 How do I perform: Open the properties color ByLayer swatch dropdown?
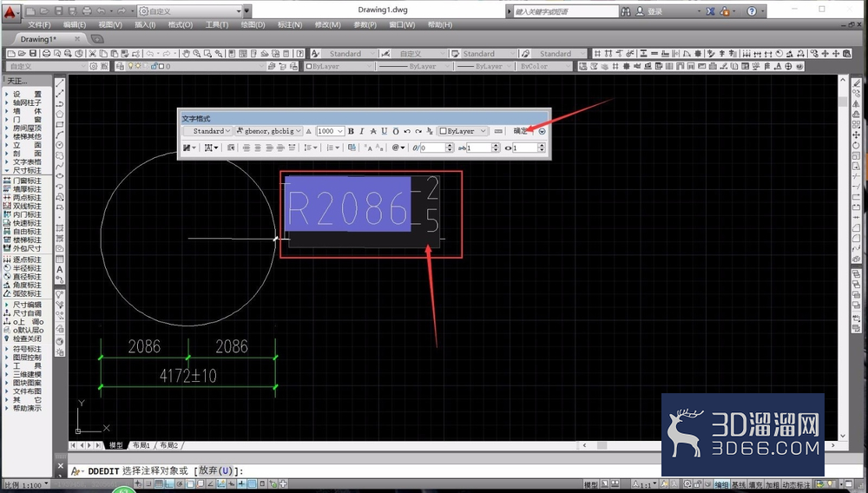(339, 66)
